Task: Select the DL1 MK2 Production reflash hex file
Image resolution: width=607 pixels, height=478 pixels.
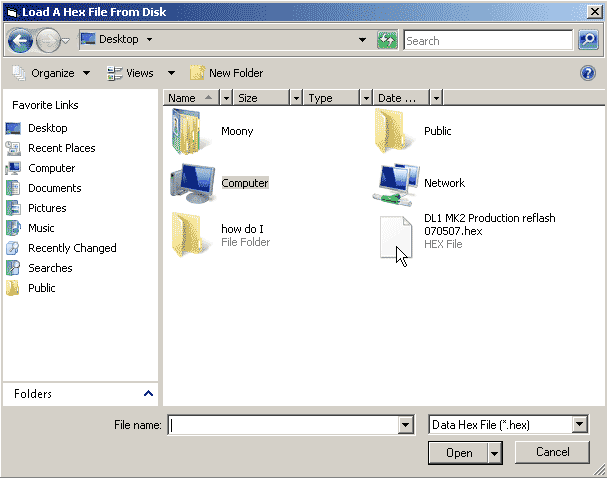Action: coord(396,238)
